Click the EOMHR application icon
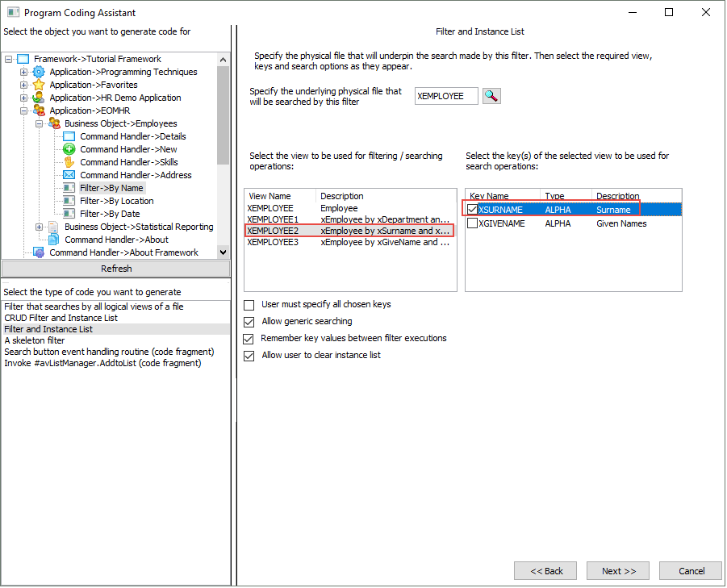 pyautogui.click(x=39, y=111)
